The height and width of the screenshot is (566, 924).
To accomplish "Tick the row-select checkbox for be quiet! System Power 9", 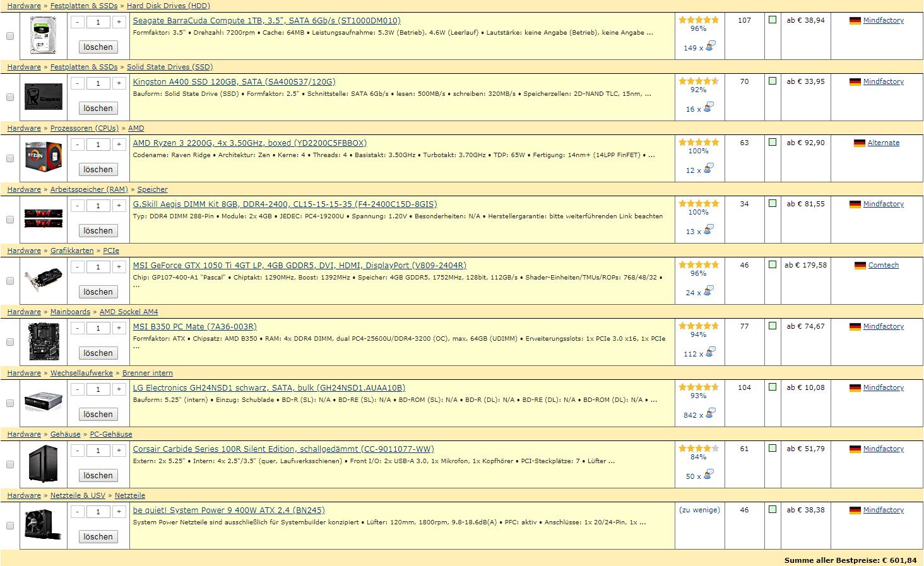I will click(x=10, y=526).
